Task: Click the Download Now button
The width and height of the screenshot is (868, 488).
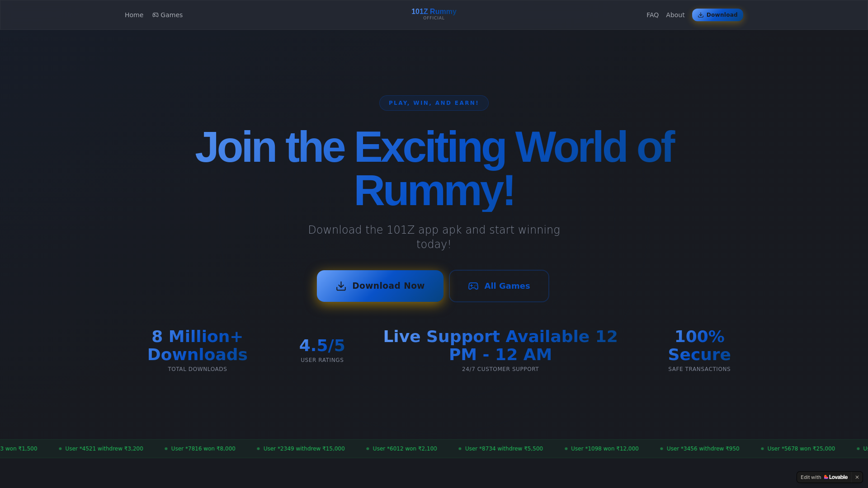Action: click(x=380, y=286)
